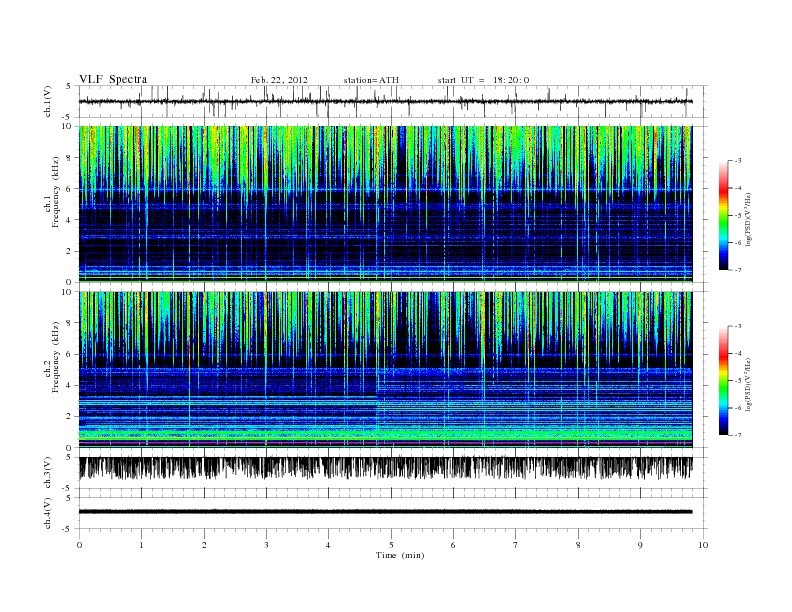Click the 'ch.4(V)' waveform axis label
The width and height of the screenshot is (792, 612).
[x=47, y=513]
